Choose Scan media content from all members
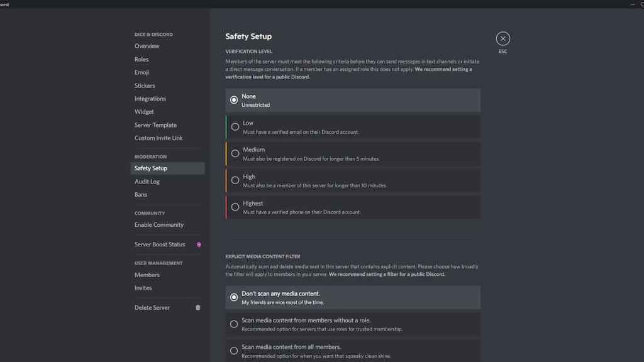The width and height of the screenshot is (644, 362). (353, 351)
